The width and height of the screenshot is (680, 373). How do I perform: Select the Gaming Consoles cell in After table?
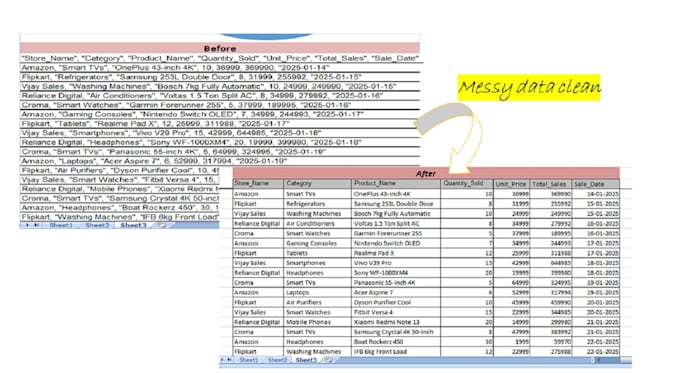[317, 243]
